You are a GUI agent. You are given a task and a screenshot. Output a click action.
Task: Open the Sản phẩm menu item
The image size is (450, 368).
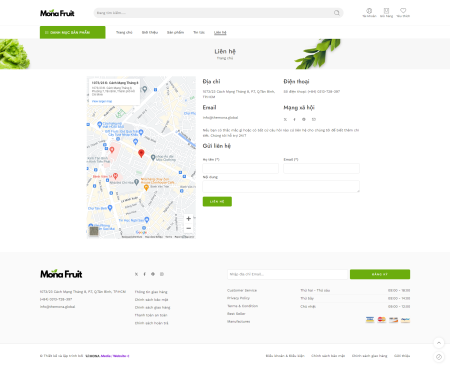(x=175, y=32)
